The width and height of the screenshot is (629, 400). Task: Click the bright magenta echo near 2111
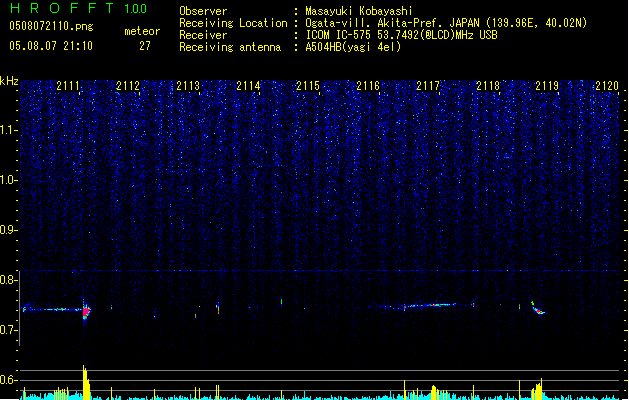pos(86,311)
